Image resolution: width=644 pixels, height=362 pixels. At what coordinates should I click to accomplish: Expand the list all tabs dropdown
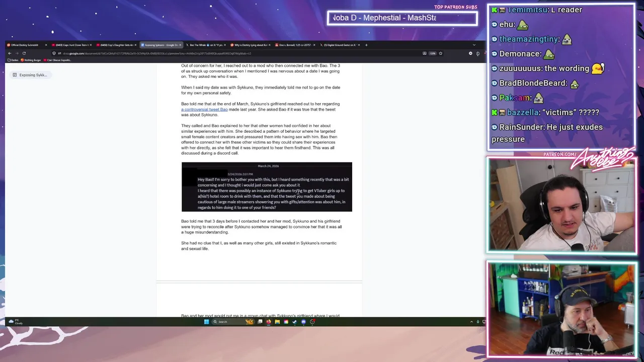pos(473,45)
